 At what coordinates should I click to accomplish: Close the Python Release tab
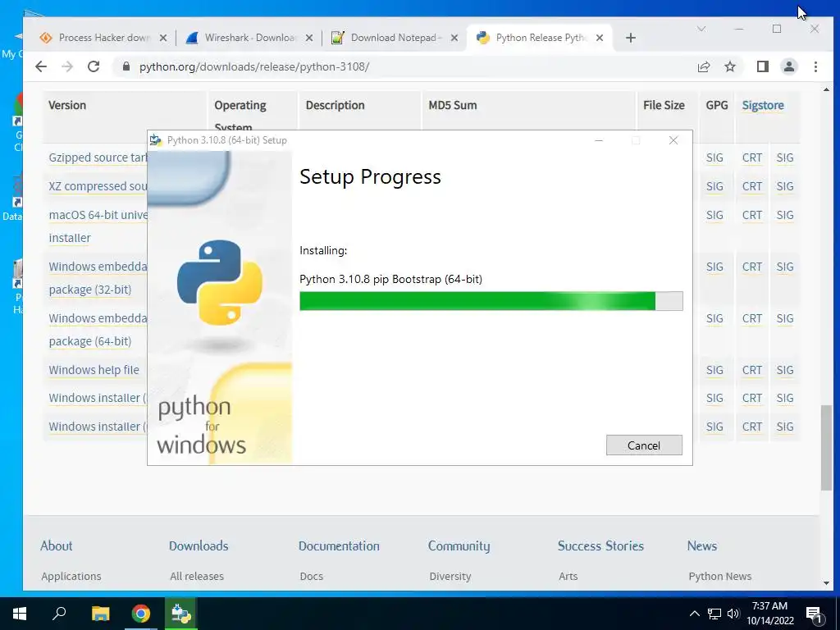(x=600, y=38)
